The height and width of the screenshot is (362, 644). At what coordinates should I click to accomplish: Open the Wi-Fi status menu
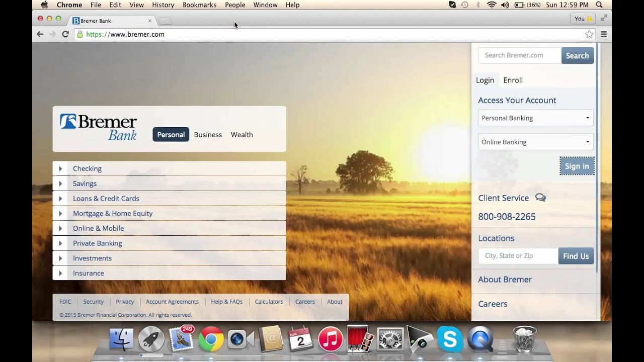tap(492, 5)
